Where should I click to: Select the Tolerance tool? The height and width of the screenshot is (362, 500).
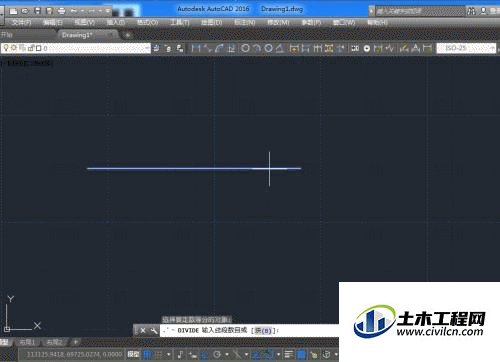coord(355,48)
